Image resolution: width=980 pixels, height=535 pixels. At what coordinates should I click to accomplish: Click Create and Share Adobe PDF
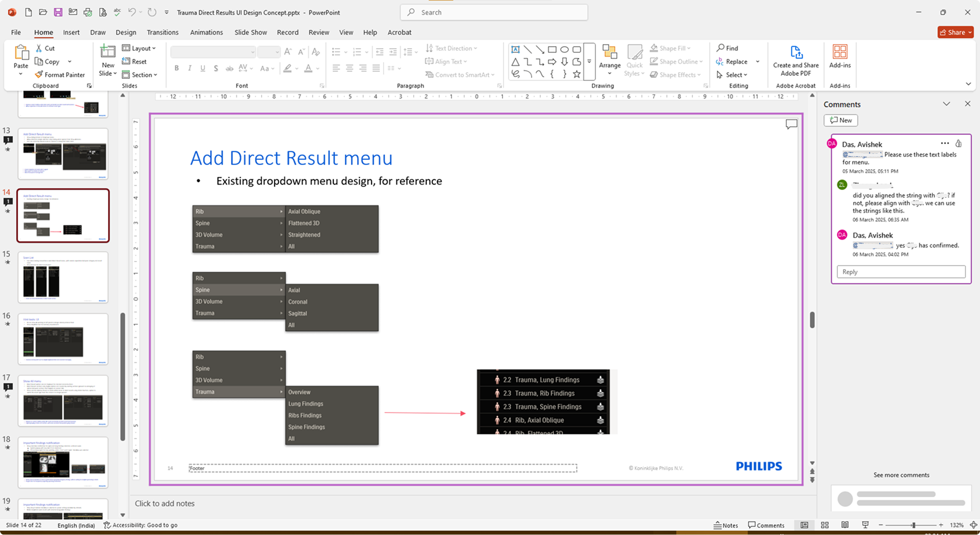[x=795, y=61]
